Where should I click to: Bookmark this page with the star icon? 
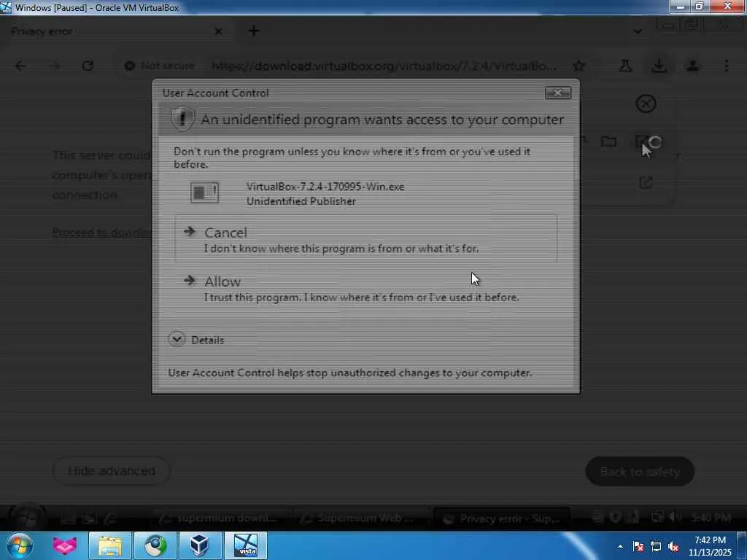click(578, 66)
